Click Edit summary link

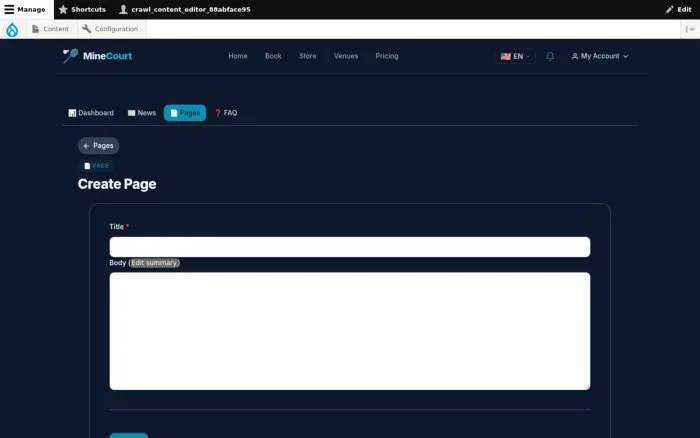point(154,263)
